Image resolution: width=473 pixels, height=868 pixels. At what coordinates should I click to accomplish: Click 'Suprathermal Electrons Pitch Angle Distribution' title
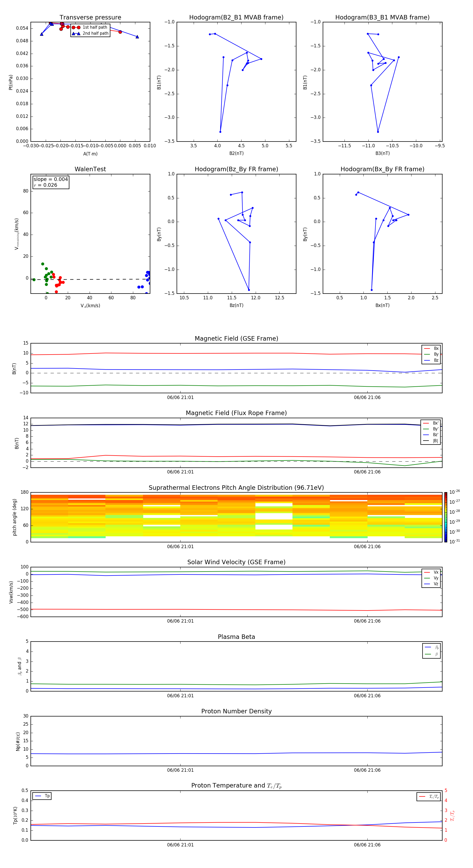click(236, 488)
